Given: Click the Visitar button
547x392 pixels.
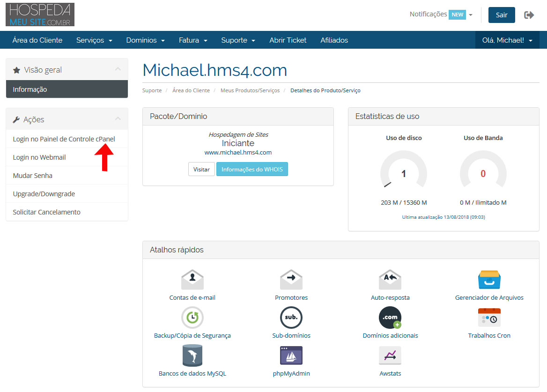Looking at the screenshot, I should point(201,169).
